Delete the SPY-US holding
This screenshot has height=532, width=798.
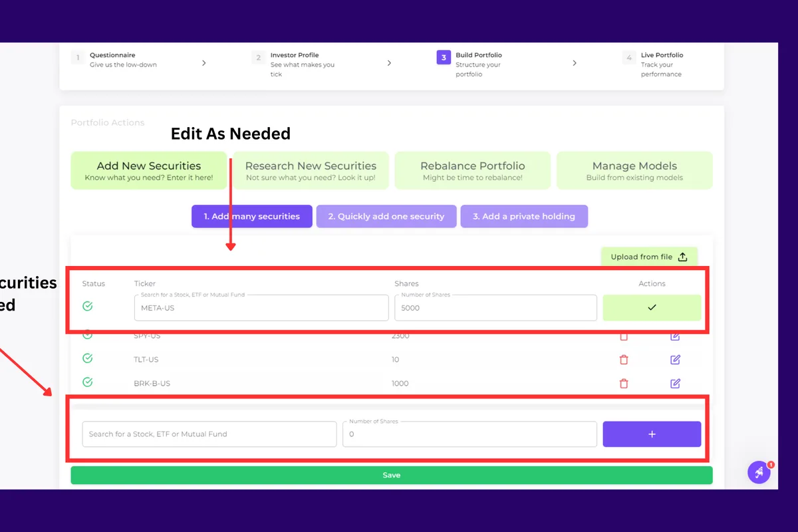[x=624, y=336]
